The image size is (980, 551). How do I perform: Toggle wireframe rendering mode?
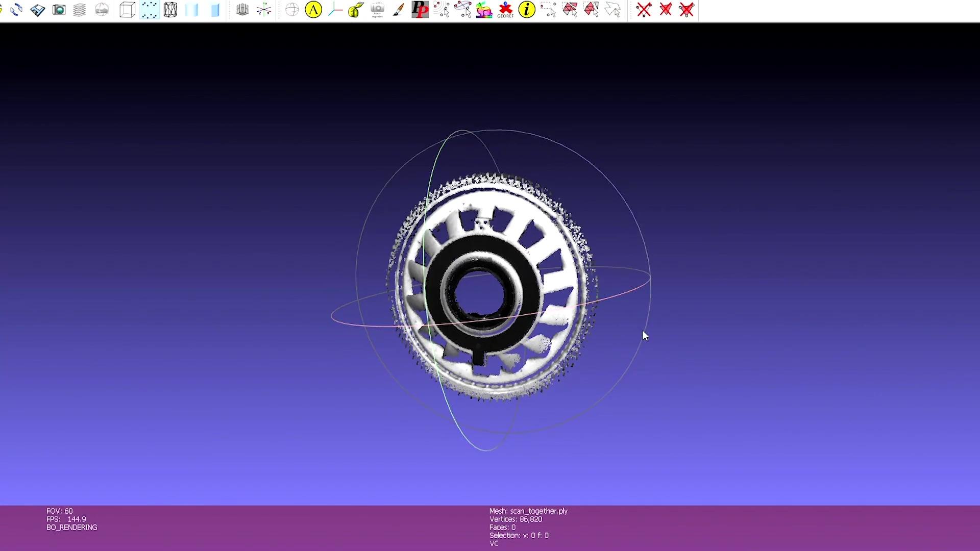click(x=170, y=10)
